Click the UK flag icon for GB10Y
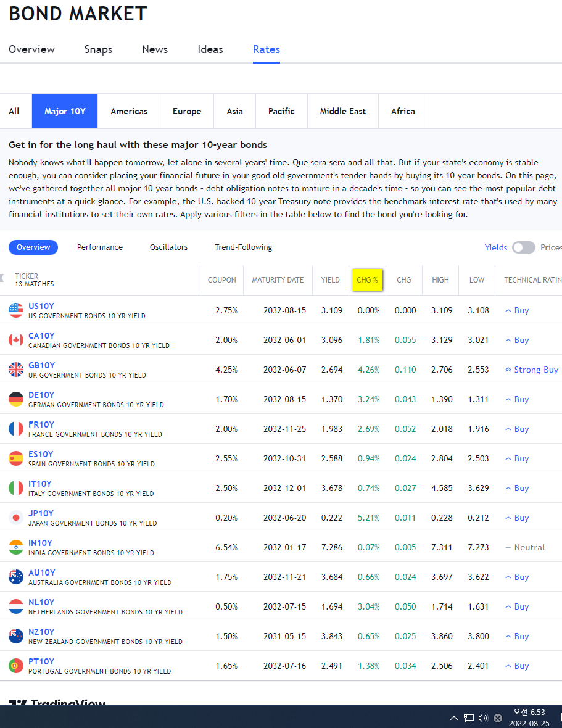This screenshot has height=728, width=562. point(16,370)
